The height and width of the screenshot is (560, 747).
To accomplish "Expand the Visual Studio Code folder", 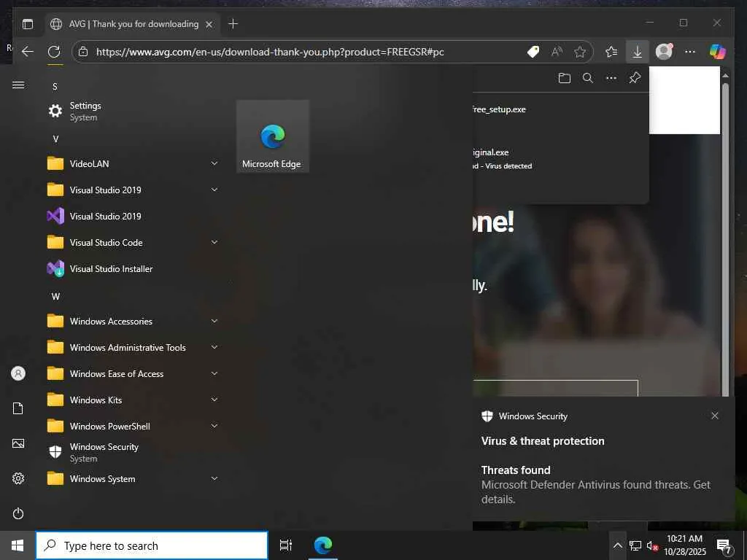I will click(133, 242).
